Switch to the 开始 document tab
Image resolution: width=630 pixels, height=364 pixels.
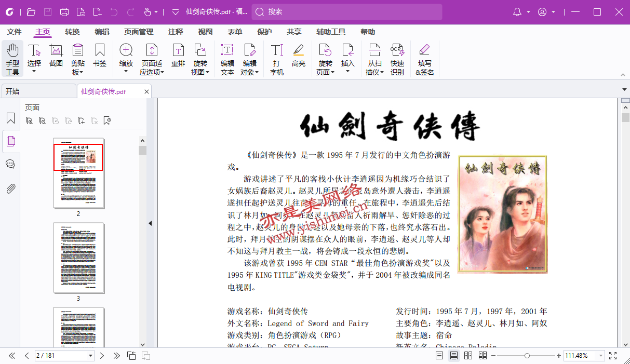coord(39,91)
